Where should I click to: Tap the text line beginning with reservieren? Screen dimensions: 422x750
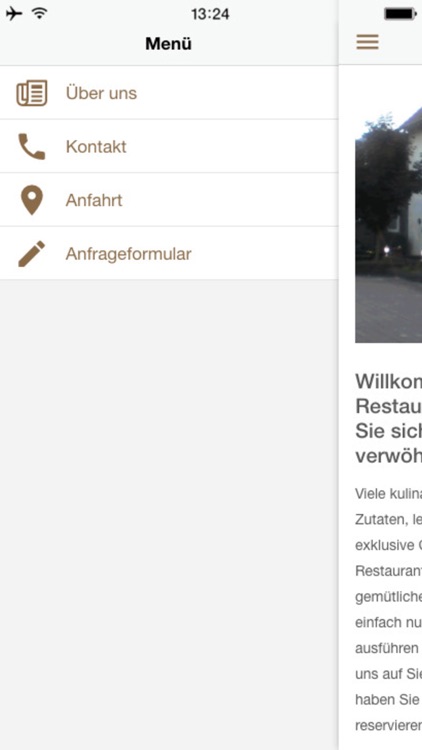389,725
